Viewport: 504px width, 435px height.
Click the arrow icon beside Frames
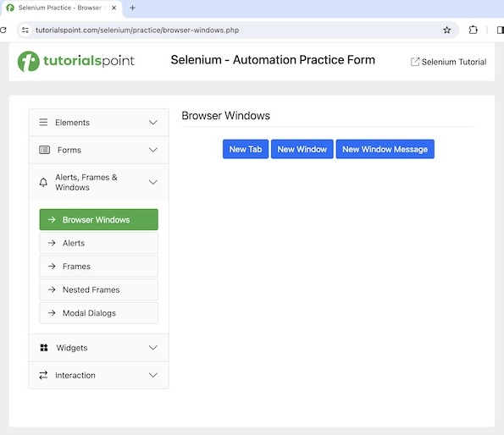coord(52,266)
